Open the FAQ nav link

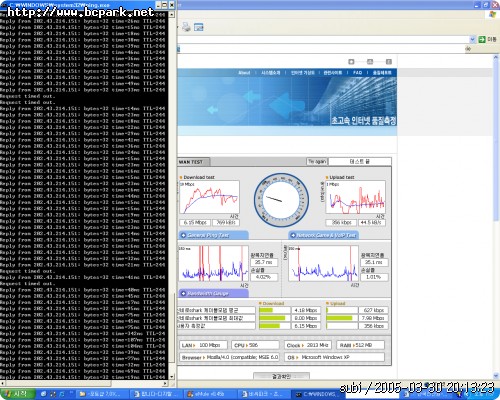tap(357, 73)
